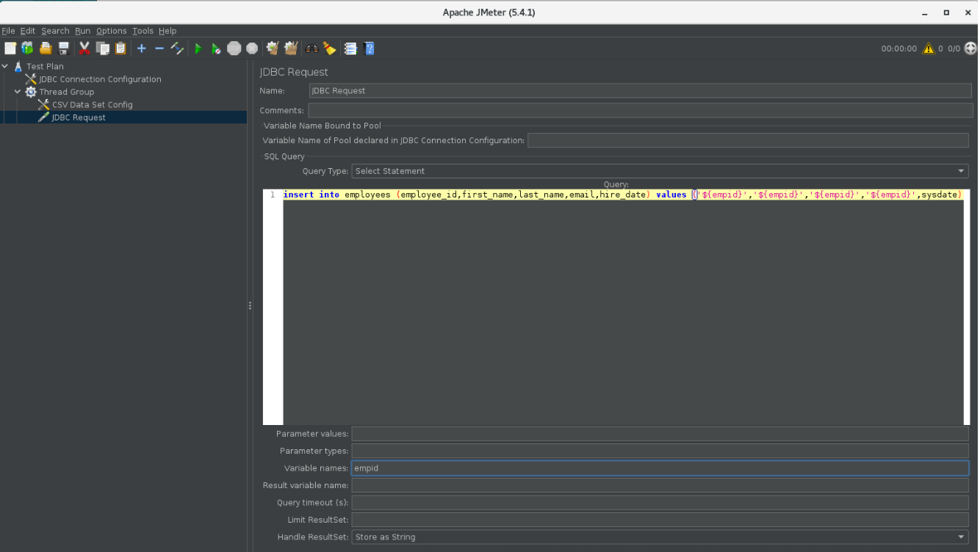This screenshot has height=552, width=980.
Task: Click the 0/0 thread count text
Action: [x=954, y=49]
